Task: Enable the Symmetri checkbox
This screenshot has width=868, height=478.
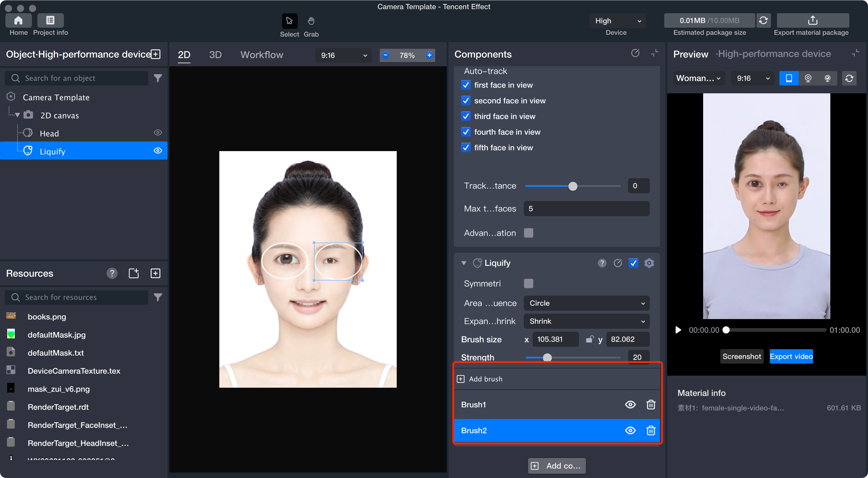Action: pyautogui.click(x=528, y=284)
